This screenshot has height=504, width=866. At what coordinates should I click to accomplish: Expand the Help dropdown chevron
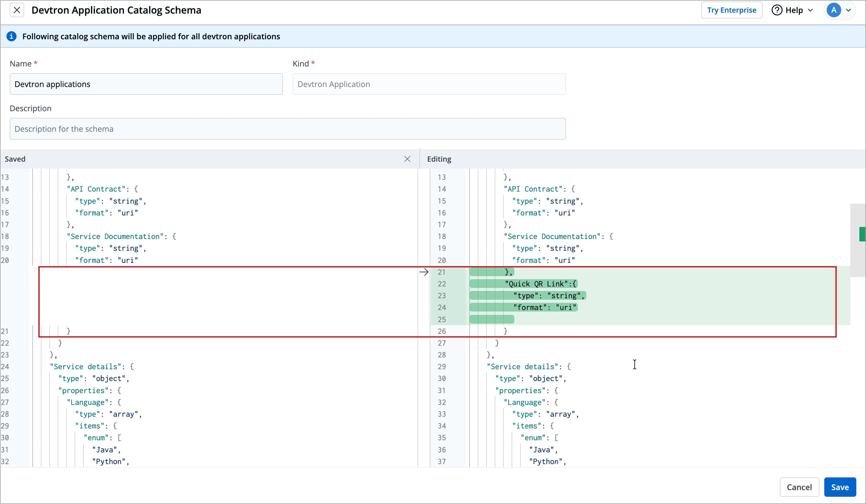[810, 10]
